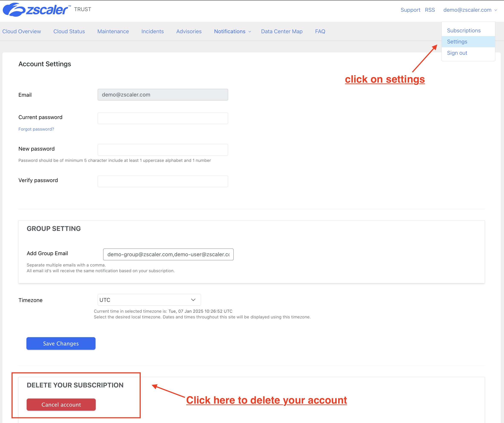Image resolution: width=504 pixels, height=423 pixels.
Task: Click the Forgot password link
Action: tap(36, 129)
